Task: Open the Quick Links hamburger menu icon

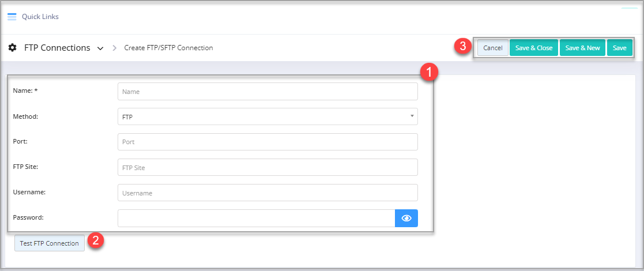Action: click(12, 17)
